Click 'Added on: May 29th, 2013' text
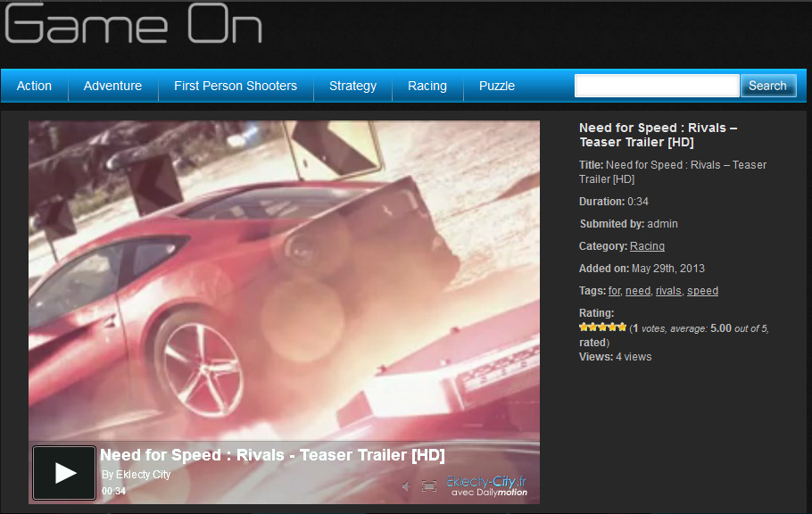This screenshot has width=812, height=514. click(642, 269)
